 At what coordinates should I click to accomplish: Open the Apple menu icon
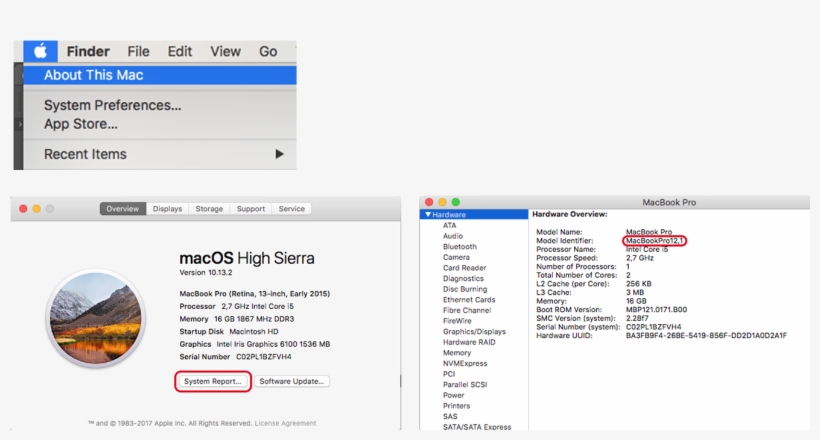(40, 51)
